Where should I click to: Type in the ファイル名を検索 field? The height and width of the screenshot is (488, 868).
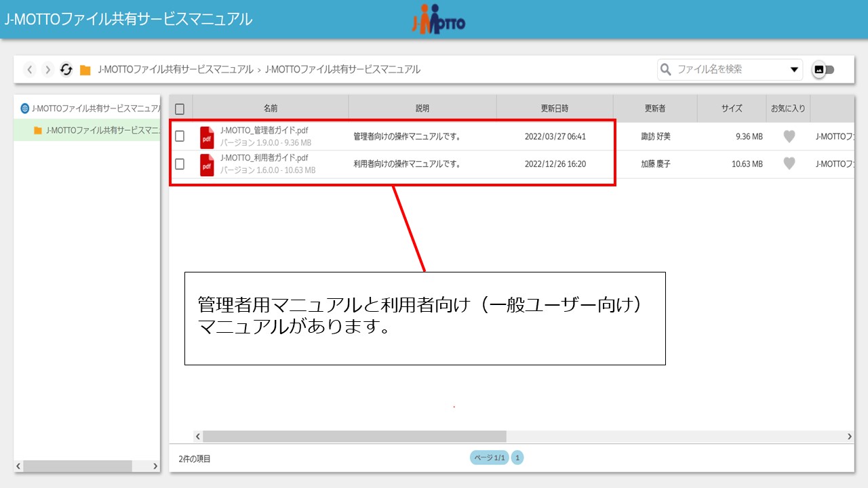point(730,69)
